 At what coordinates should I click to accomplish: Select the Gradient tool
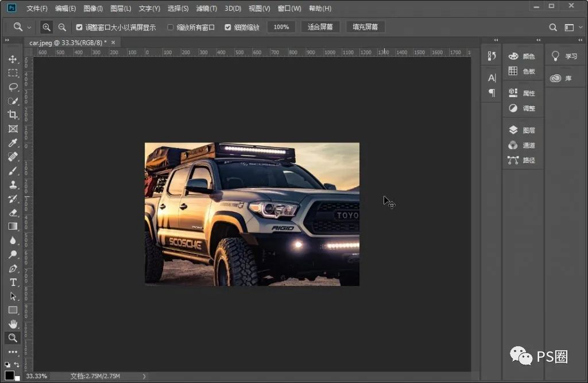coord(13,226)
